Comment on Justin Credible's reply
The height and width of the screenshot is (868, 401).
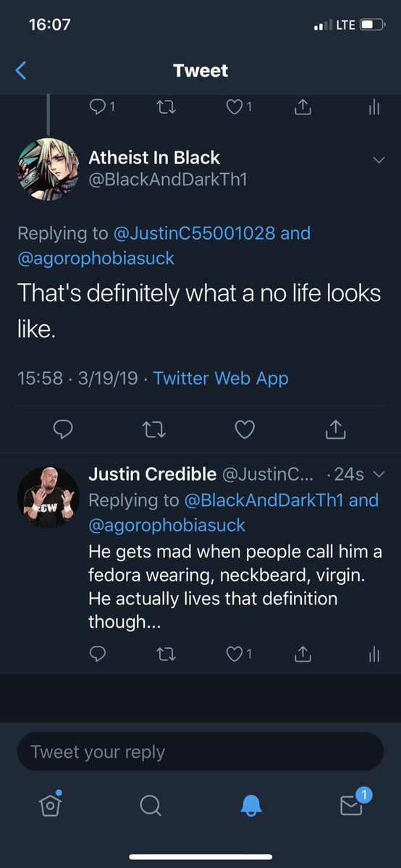point(98,654)
